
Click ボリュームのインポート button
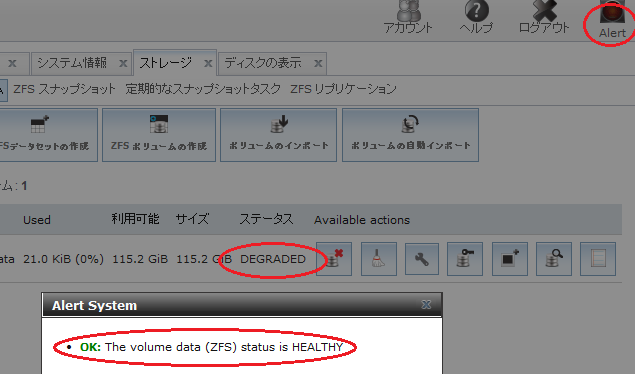[279, 135]
